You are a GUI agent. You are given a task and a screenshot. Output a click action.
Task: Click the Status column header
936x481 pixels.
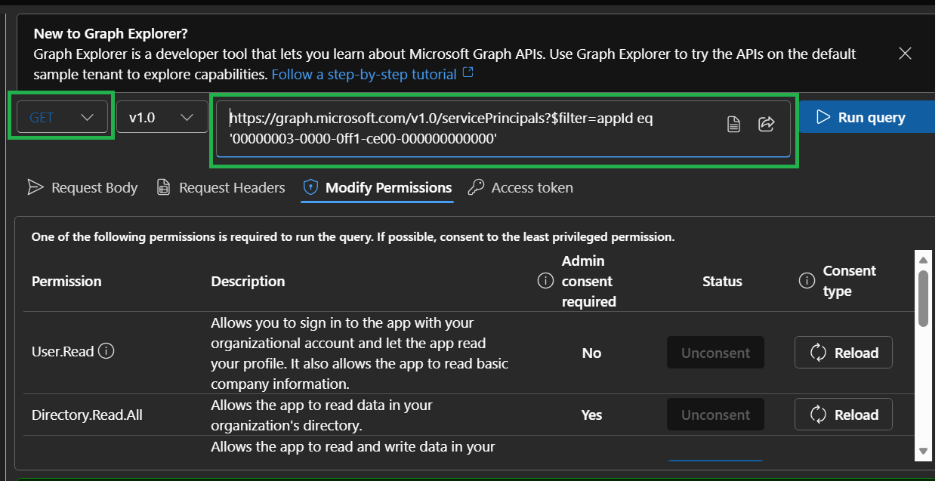[x=722, y=281]
